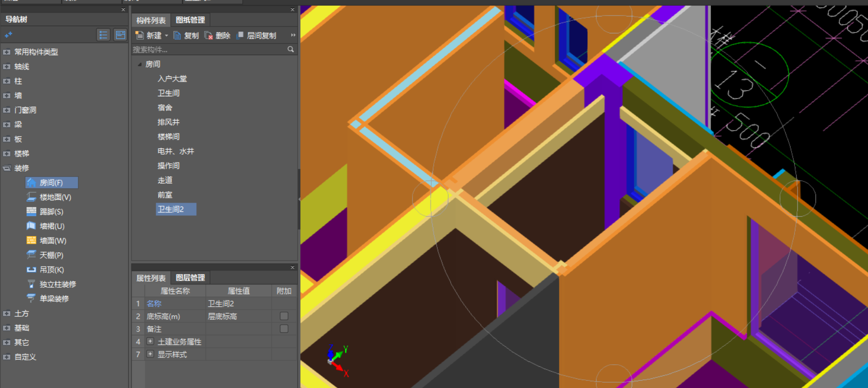Expand the 轴线 tree node
The image size is (868, 388).
pyautogui.click(x=7, y=67)
